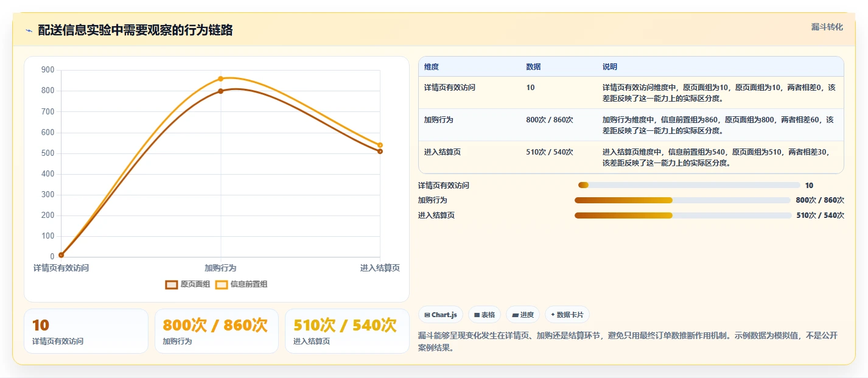Toggle the 信息前置组 legend swatch
This screenshot has width=868, height=378.
tap(221, 284)
